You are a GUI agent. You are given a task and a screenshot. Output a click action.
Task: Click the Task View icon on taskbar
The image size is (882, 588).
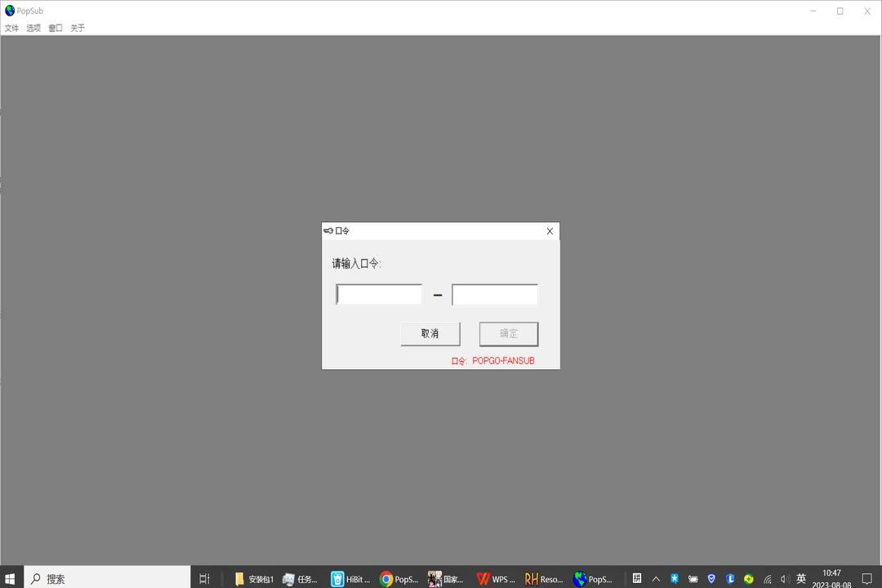click(204, 579)
